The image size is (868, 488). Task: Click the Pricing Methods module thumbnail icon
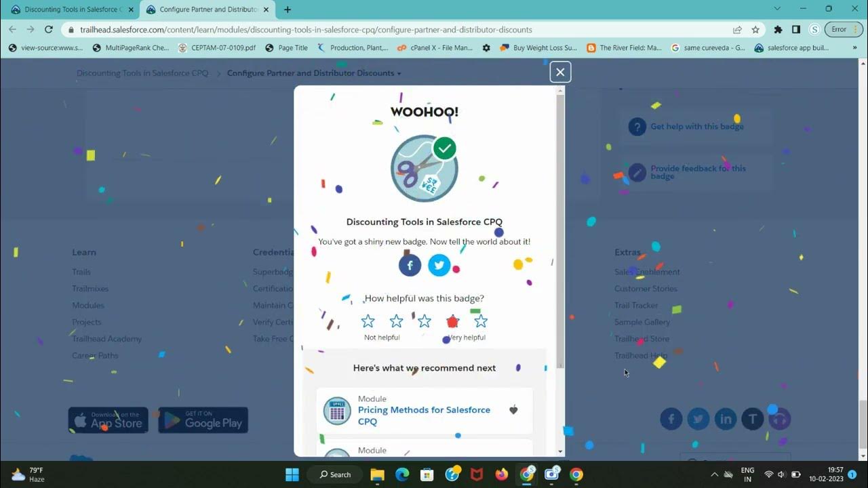point(337,411)
